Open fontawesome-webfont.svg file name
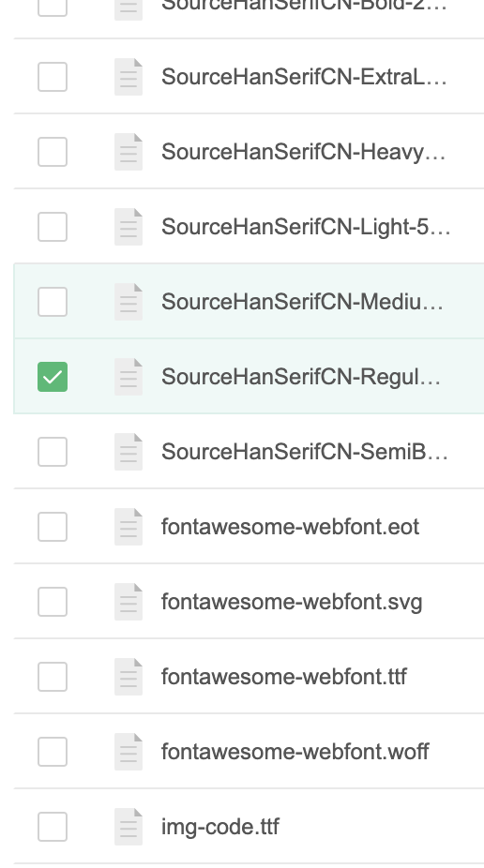 click(292, 602)
